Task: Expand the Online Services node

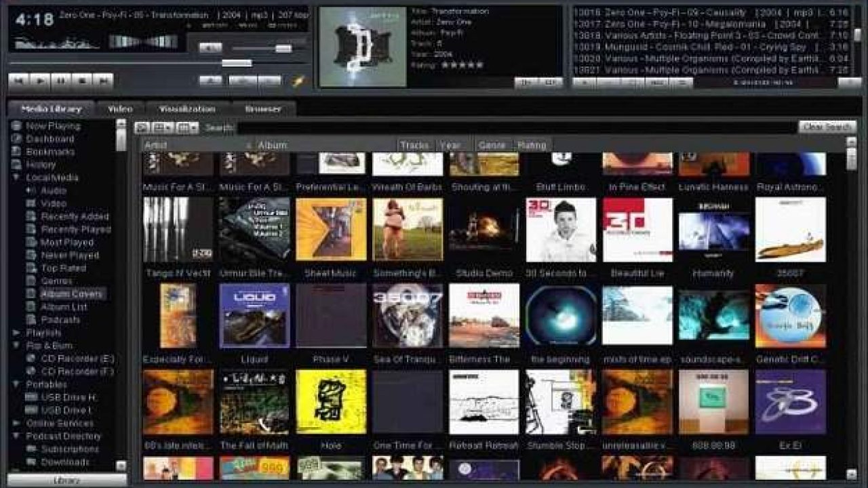Action: (x=16, y=423)
